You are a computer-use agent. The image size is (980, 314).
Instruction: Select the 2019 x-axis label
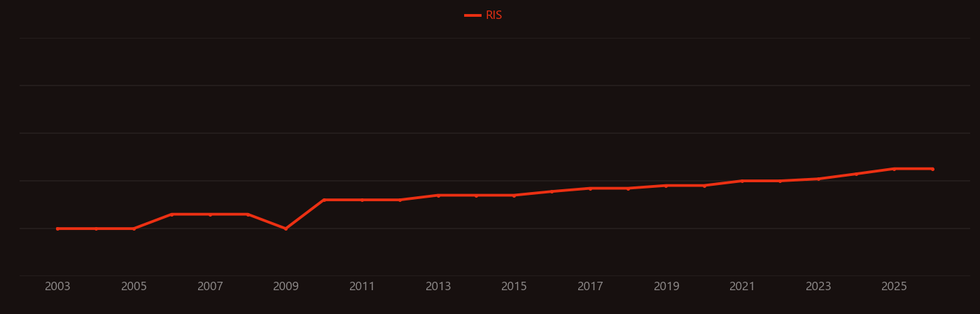pos(666,287)
